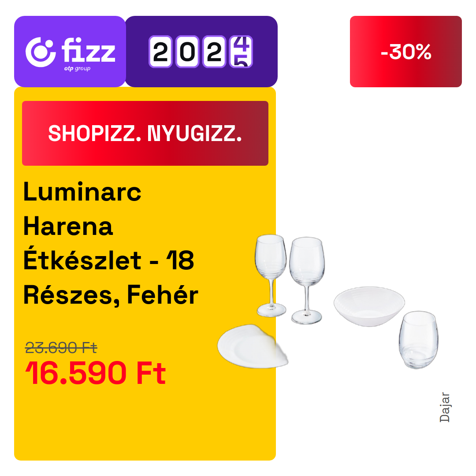Click the SHOPIZZ. NYUGIZZ. red banner
Viewport: 476px width, 476px height.
(x=145, y=133)
